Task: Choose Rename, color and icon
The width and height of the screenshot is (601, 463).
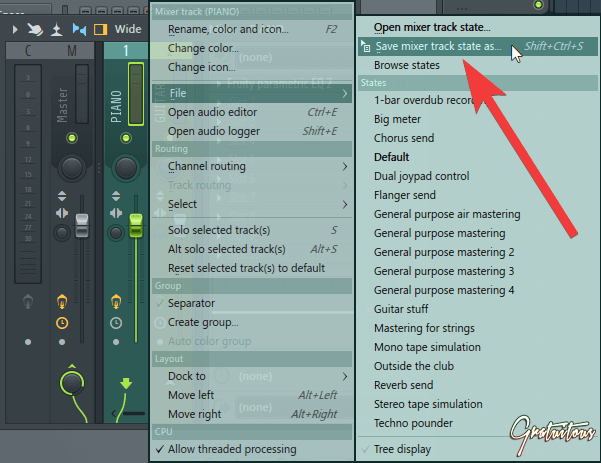Action: 252,29
